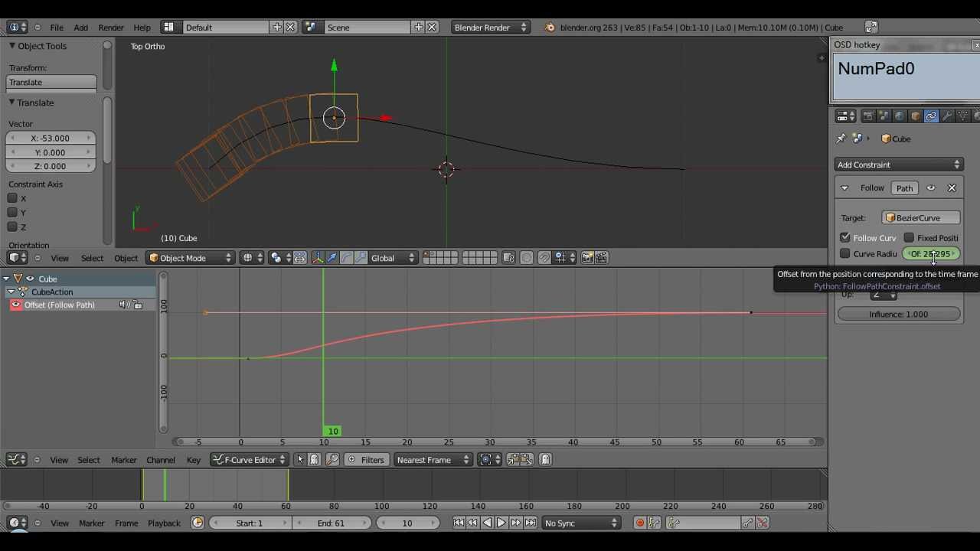Viewport: 980px width, 551px height.
Task: Open the Blender Render engine dropdown
Action: 490,27
